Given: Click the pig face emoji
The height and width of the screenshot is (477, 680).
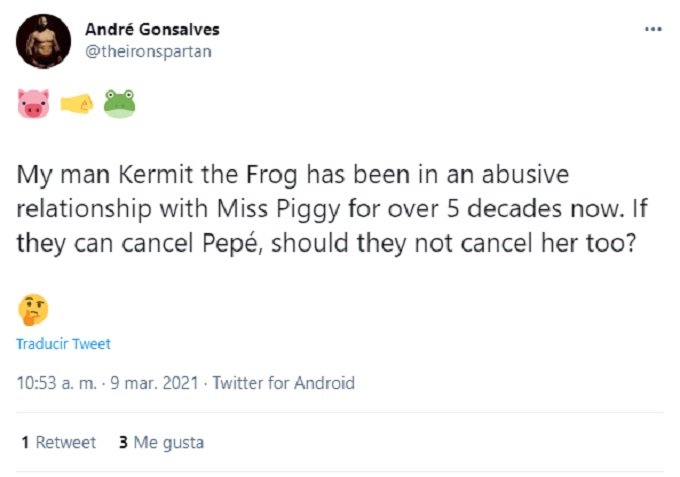Looking at the screenshot, I should [33, 103].
